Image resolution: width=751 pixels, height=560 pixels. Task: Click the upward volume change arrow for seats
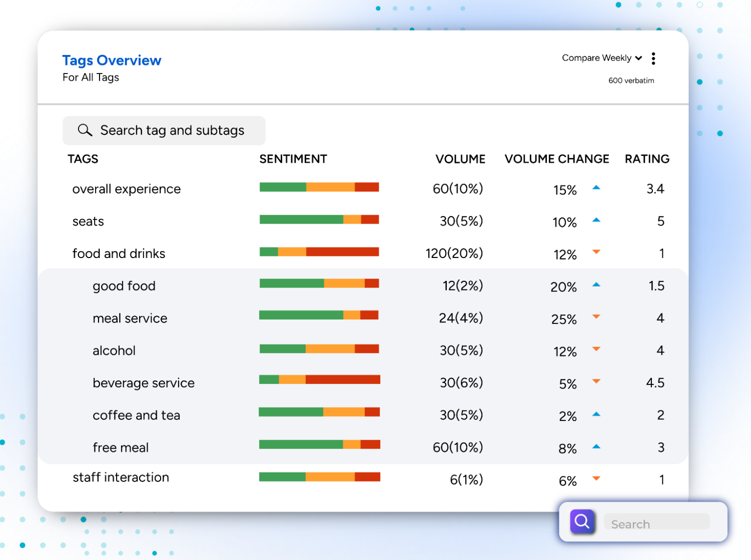click(596, 220)
